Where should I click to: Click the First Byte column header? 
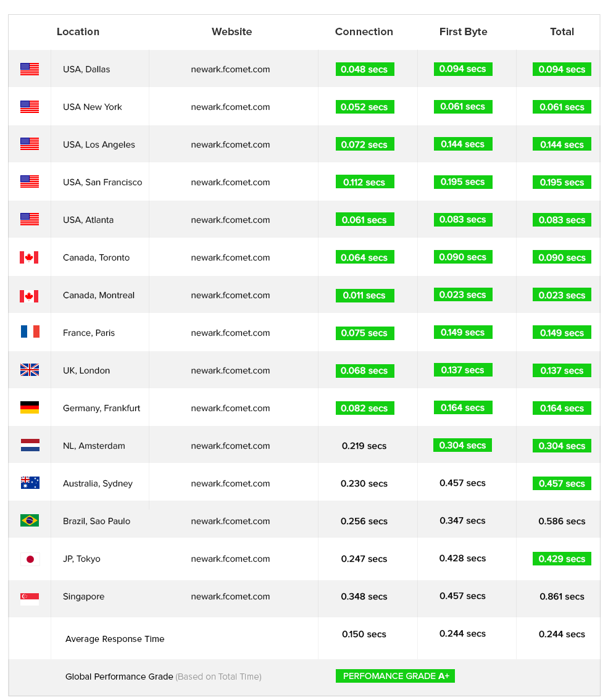(x=463, y=31)
